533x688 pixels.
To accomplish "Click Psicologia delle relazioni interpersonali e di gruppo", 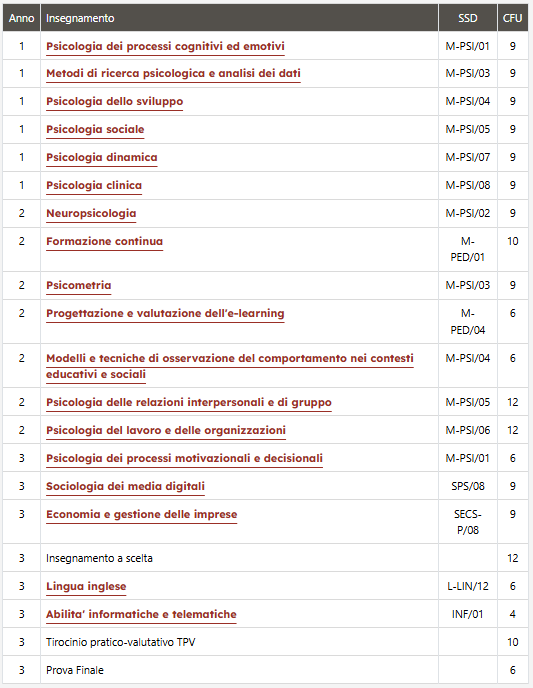I will coord(189,402).
